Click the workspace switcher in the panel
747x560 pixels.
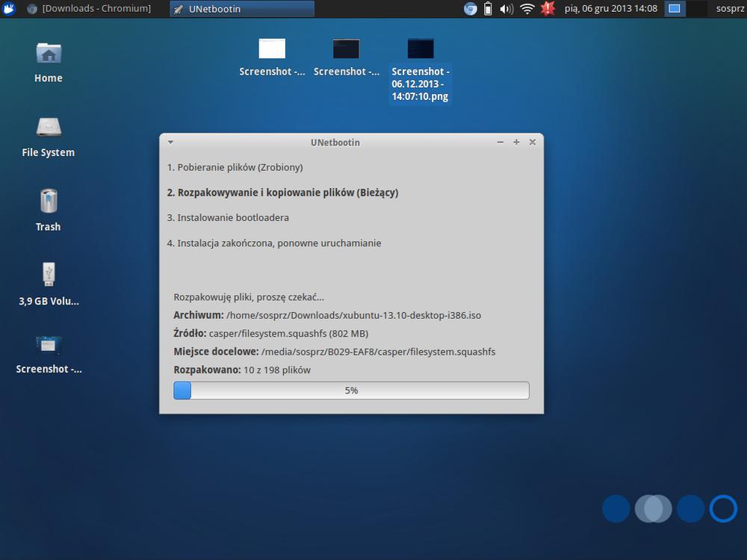click(x=686, y=8)
